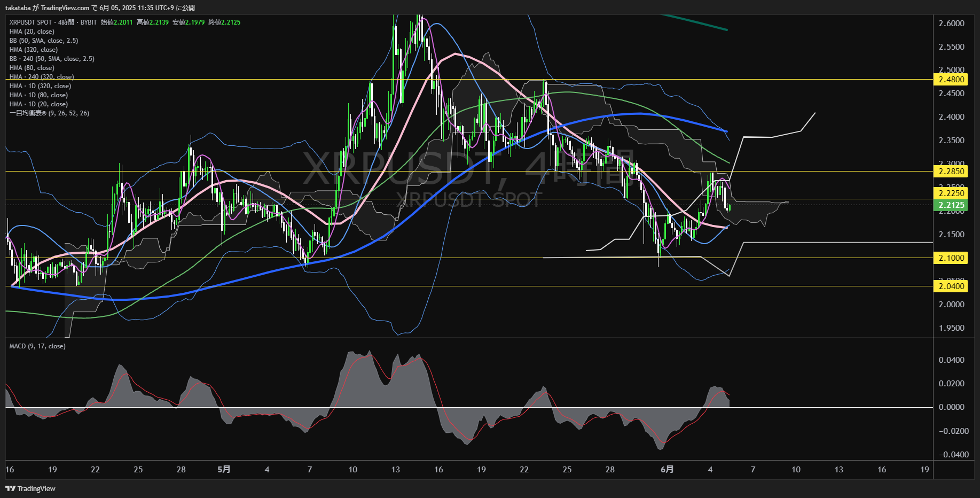Click the 2.1500 value on price axis
The image size is (980, 498).
[951, 235]
